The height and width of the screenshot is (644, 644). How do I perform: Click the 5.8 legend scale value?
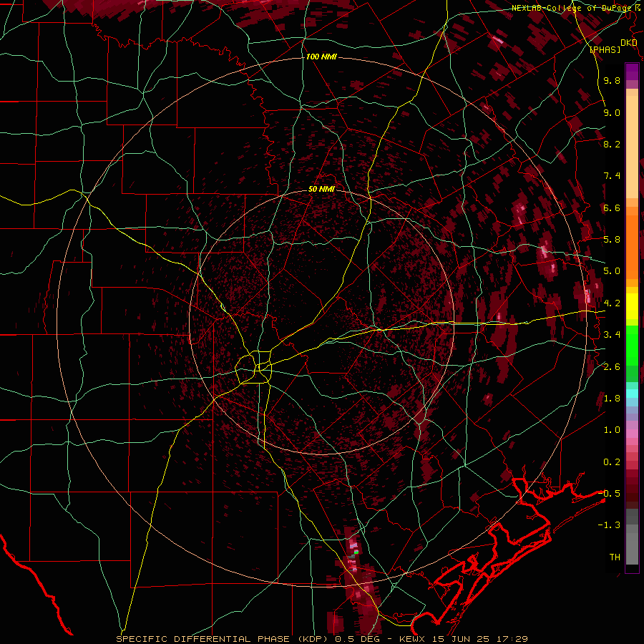tap(612, 240)
